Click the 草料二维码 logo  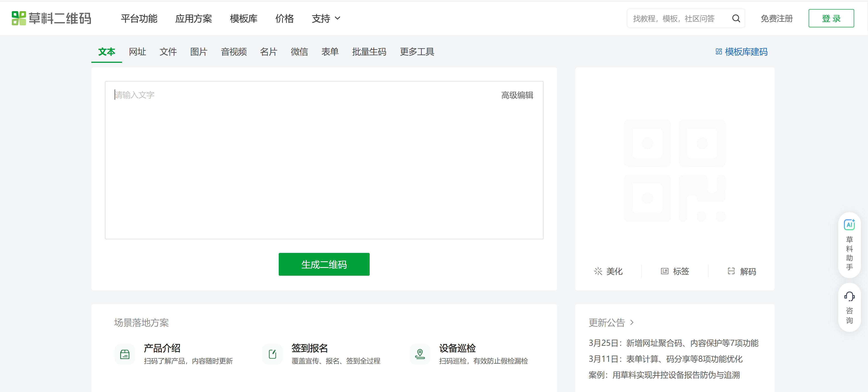(x=52, y=19)
